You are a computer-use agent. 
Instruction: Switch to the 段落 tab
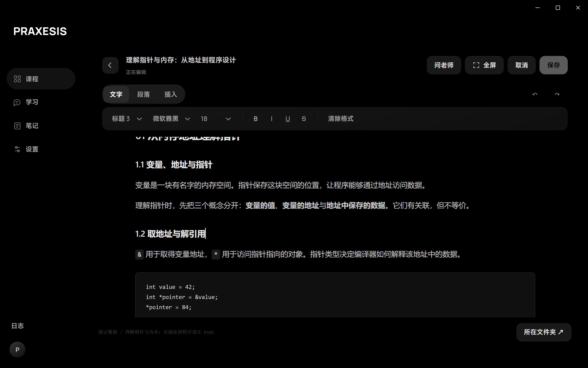(x=143, y=95)
